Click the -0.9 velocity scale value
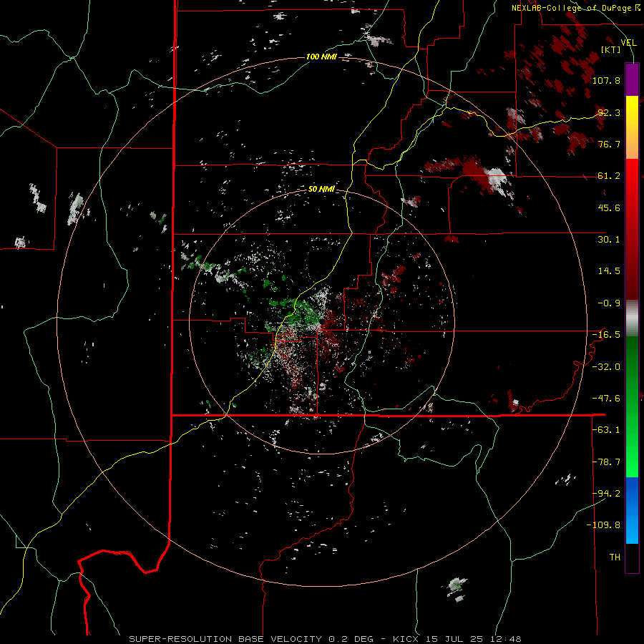 (x=609, y=303)
